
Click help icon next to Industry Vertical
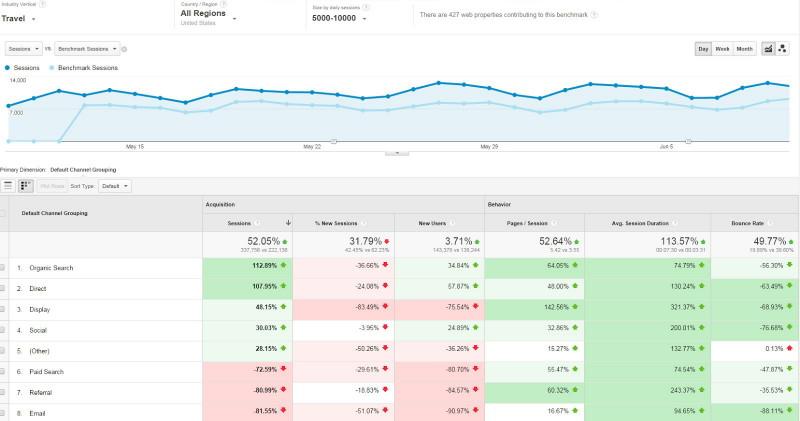point(42,4)
